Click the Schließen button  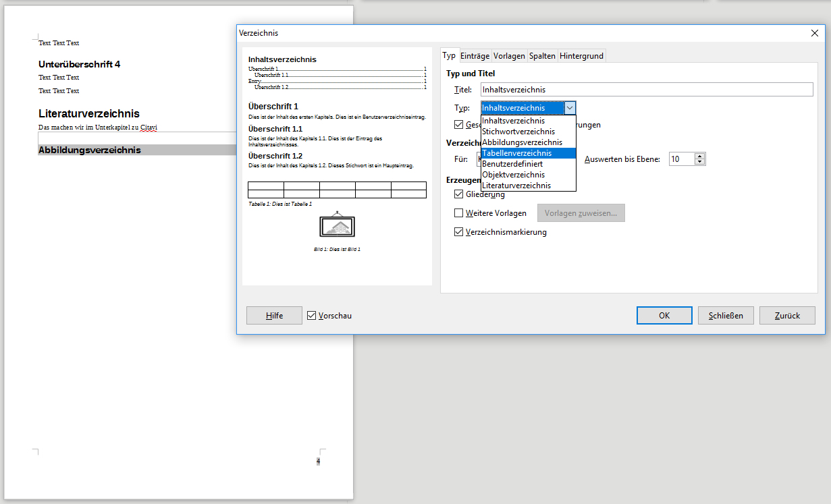[x=725, y=316]
